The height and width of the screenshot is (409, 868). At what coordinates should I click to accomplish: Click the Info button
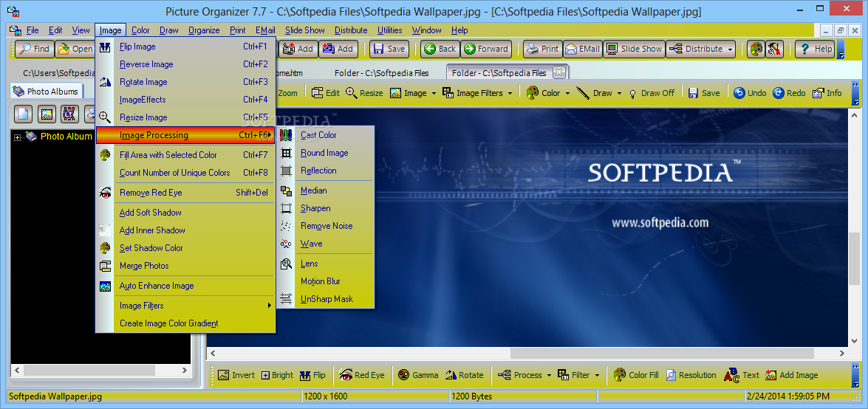(827, 93)
